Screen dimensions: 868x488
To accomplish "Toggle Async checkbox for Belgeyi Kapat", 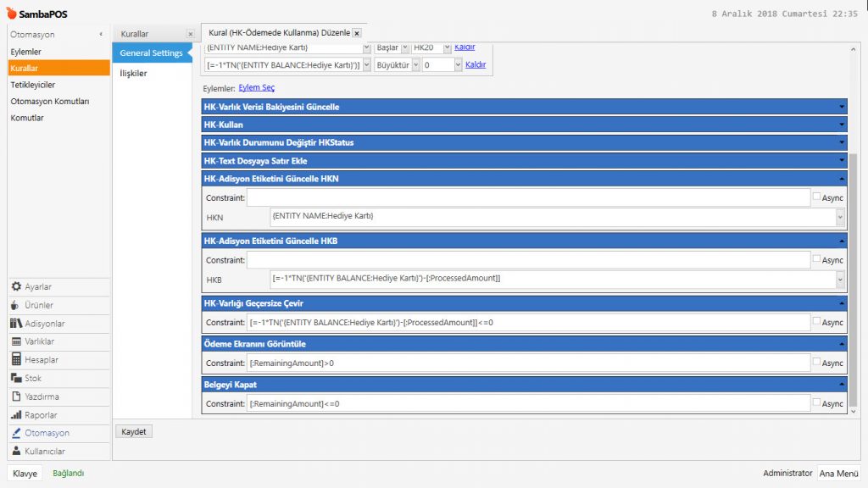I will coord(816,403).
